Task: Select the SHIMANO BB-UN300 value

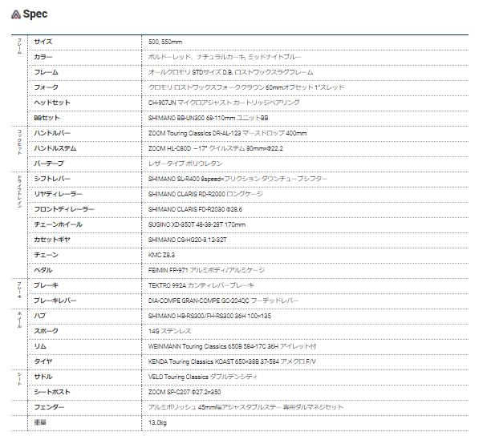Action: pos(208,118)
